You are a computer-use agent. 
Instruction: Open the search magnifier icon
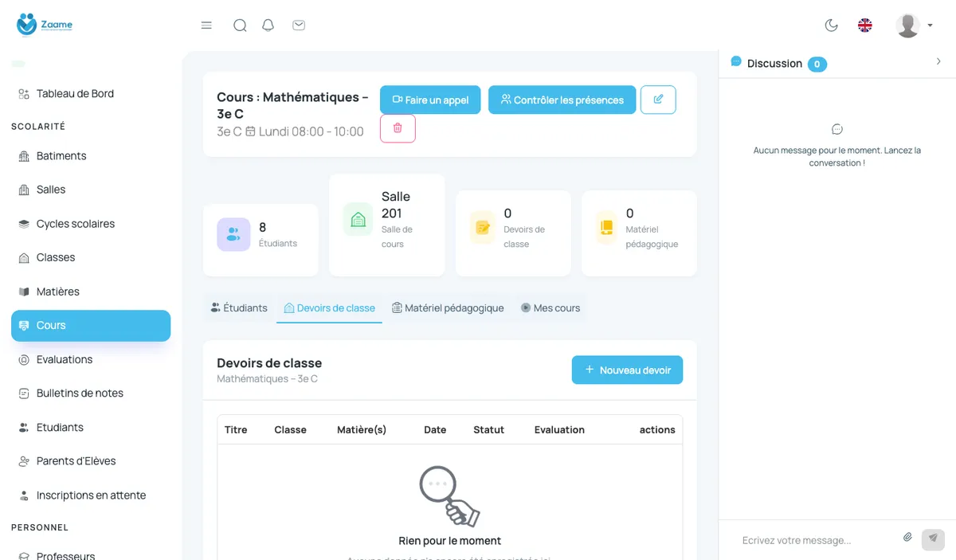pyautogui.click(x=240, y=25)
